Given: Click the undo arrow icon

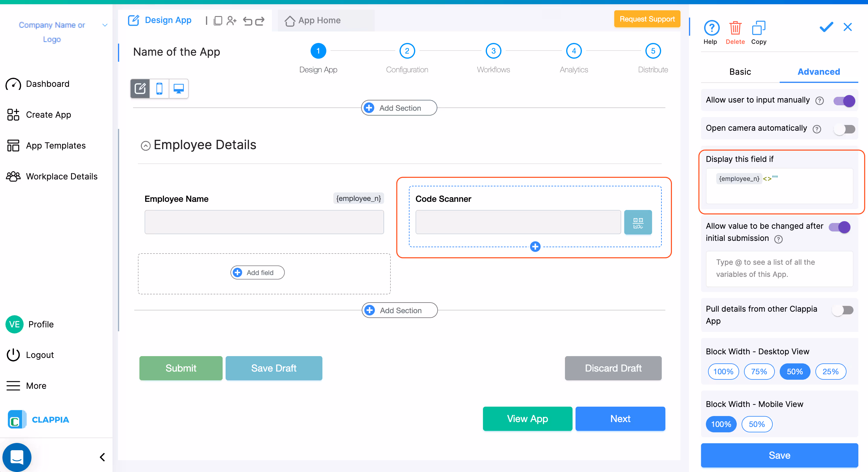Looking at the screenshot, I should click(x=248, y=21).
